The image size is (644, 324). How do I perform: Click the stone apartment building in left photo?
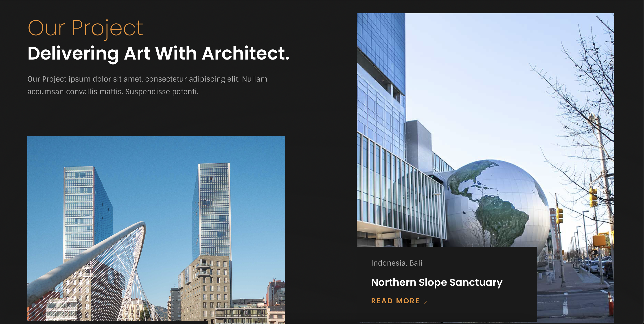tap(205, 288)
